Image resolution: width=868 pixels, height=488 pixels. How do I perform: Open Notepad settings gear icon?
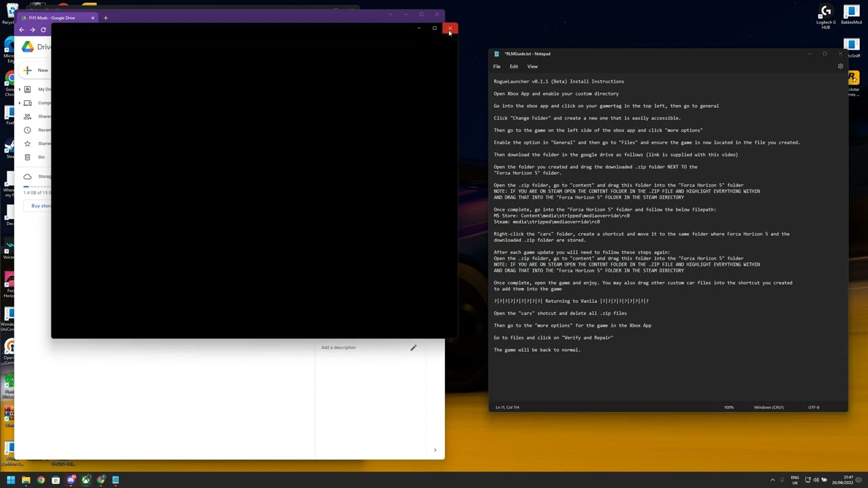tap(840, 66)
